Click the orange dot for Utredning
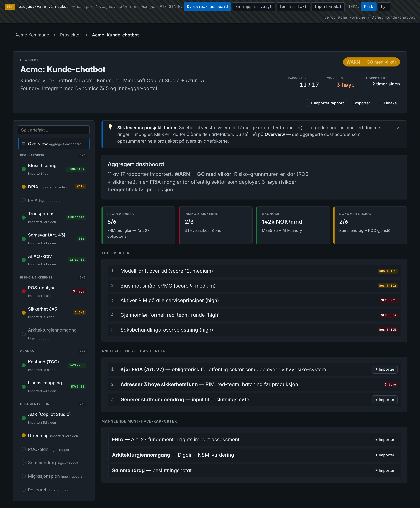 23,435
